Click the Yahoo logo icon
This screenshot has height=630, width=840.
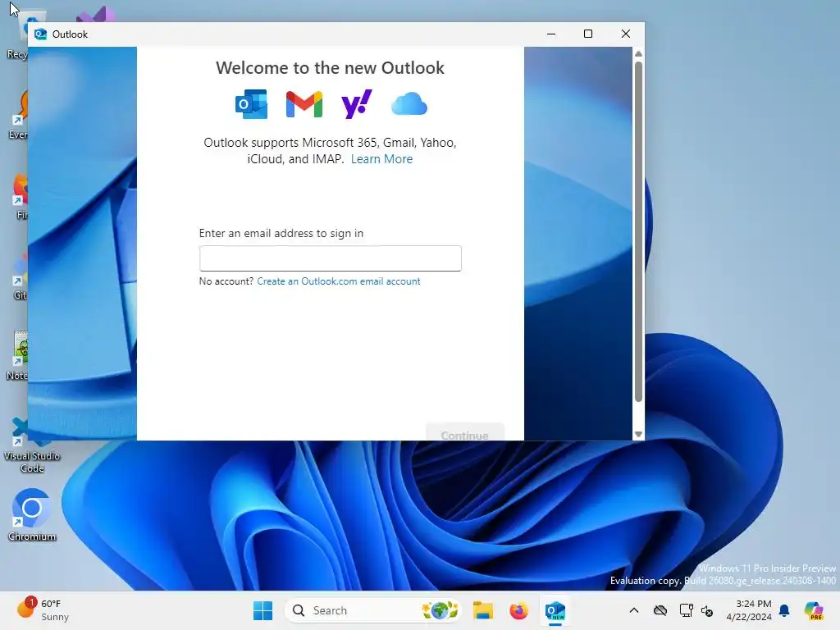[x=356, y=104]
